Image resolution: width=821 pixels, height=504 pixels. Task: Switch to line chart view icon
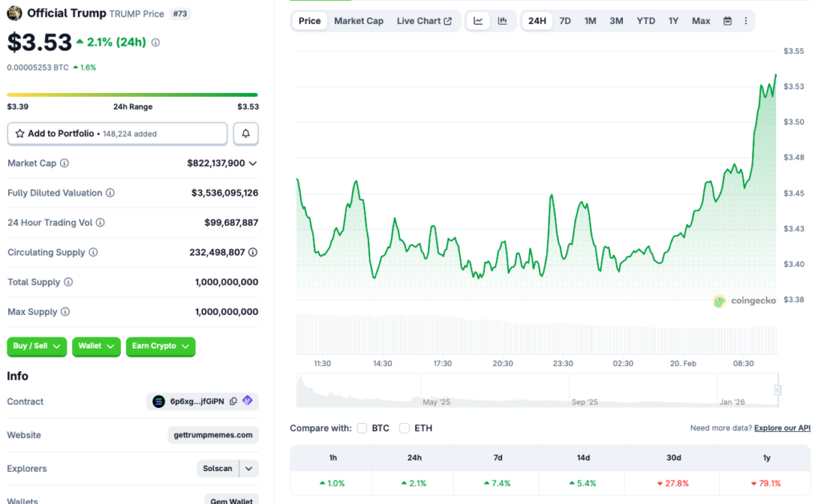point(478,21)
